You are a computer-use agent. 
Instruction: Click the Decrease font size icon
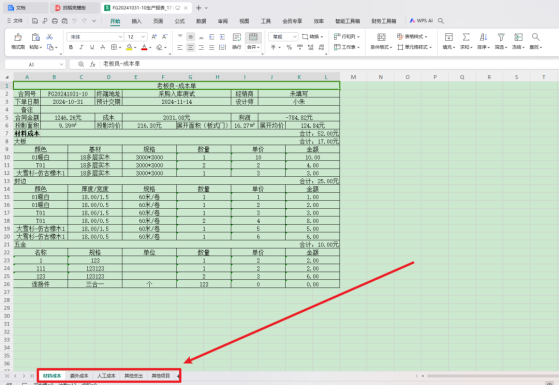tap(165, 37)
